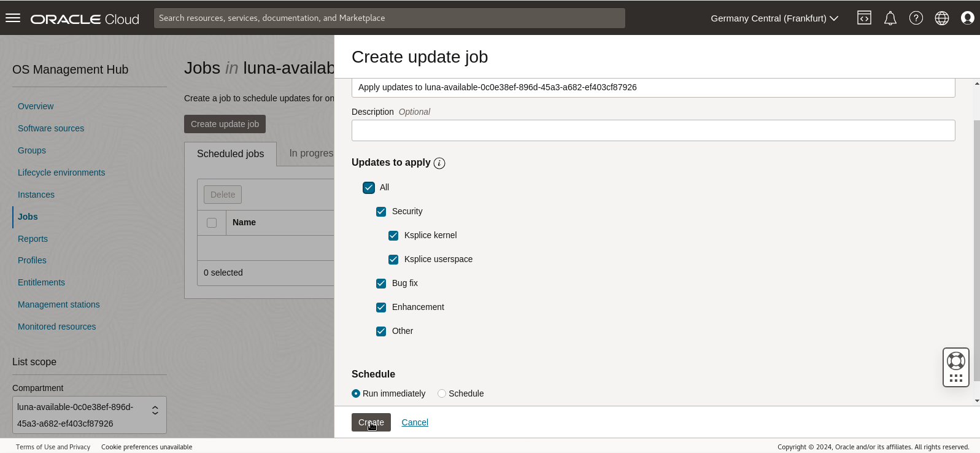The height and width of the screenshot is (453, 980).
Task: Open the language globe icon
Action: pos(942,18)
